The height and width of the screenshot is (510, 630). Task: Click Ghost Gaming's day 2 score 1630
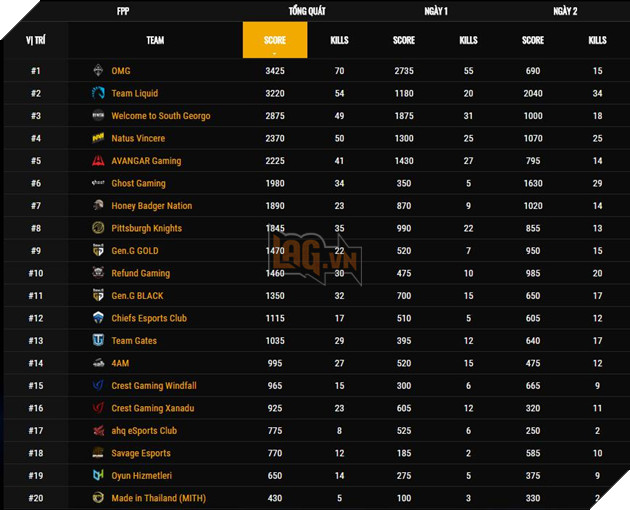533,183
